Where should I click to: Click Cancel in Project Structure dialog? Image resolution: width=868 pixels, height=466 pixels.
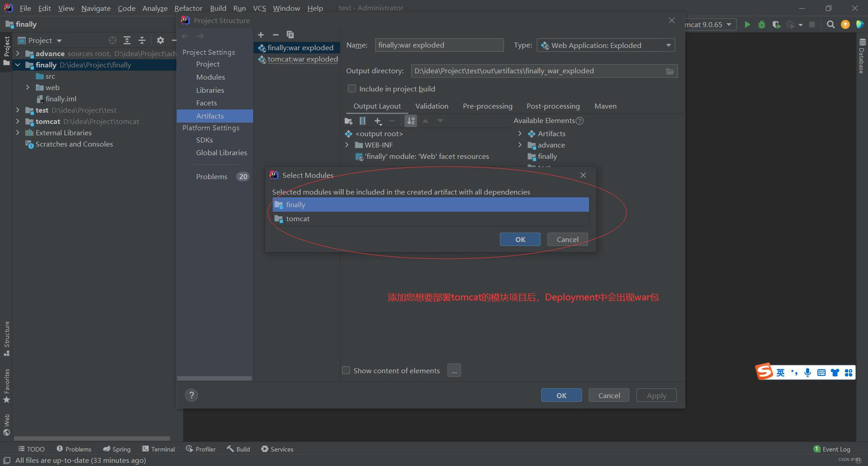pyautogui.click(x=609, y=395)
